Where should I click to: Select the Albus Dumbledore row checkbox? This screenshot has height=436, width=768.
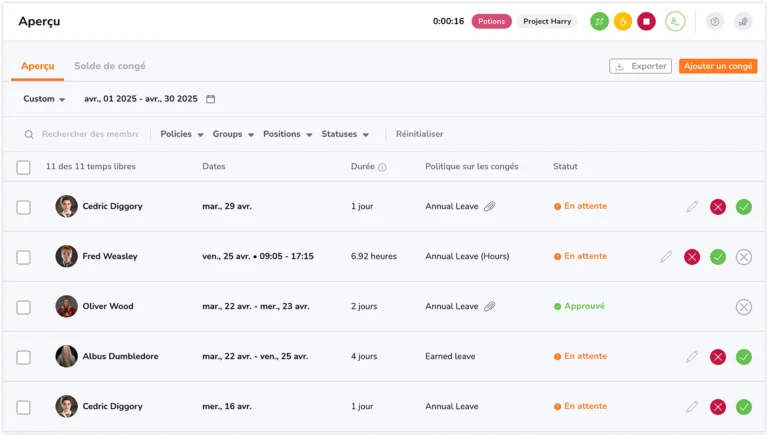point(24,357)
